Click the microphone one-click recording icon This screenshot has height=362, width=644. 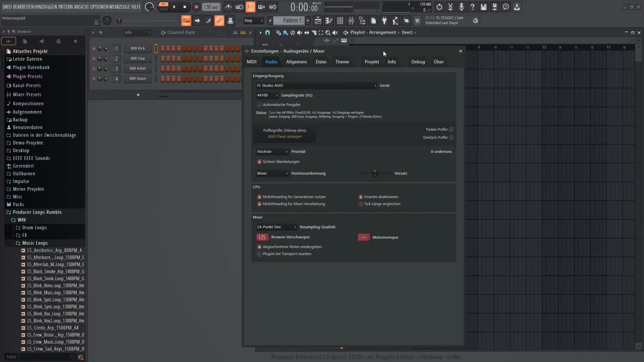point(462,7)
